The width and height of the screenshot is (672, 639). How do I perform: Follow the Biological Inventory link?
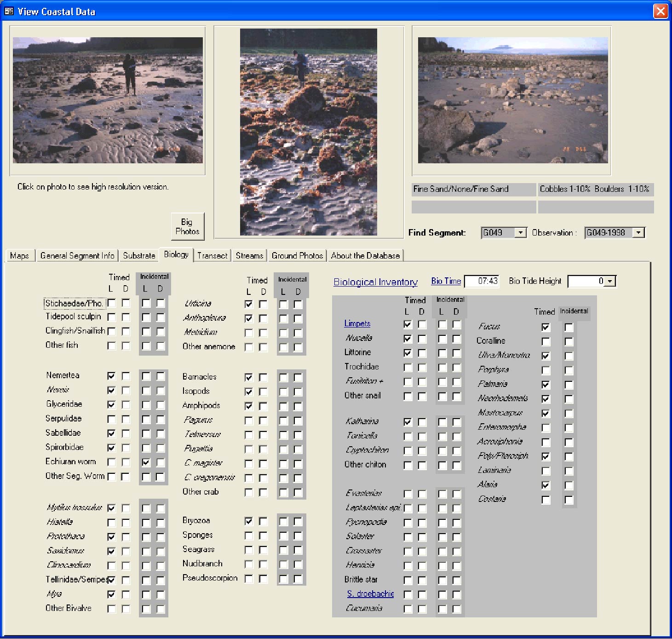(x=376, y=282)
